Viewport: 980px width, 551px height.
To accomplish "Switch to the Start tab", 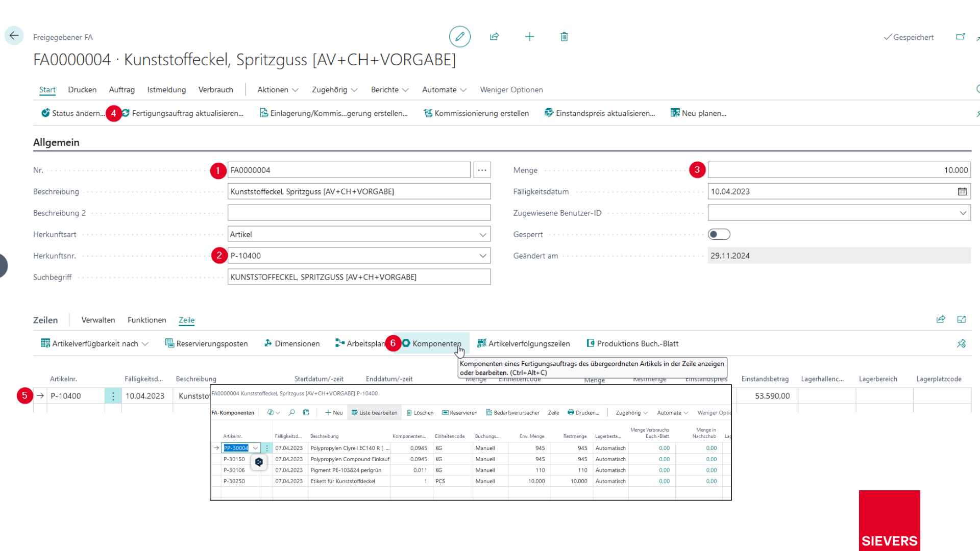I will pos(47,90).
